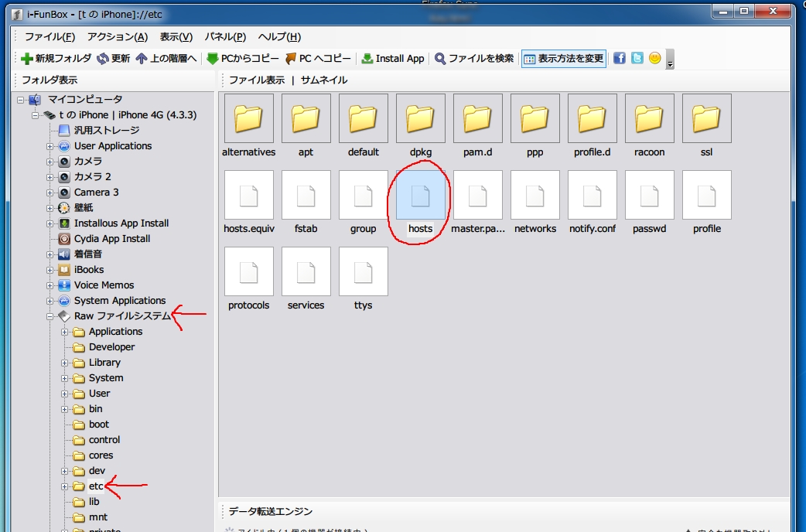Expand the Applications folder node
Image resolution: width=806 pixels, height=532 pixels.
65,332
